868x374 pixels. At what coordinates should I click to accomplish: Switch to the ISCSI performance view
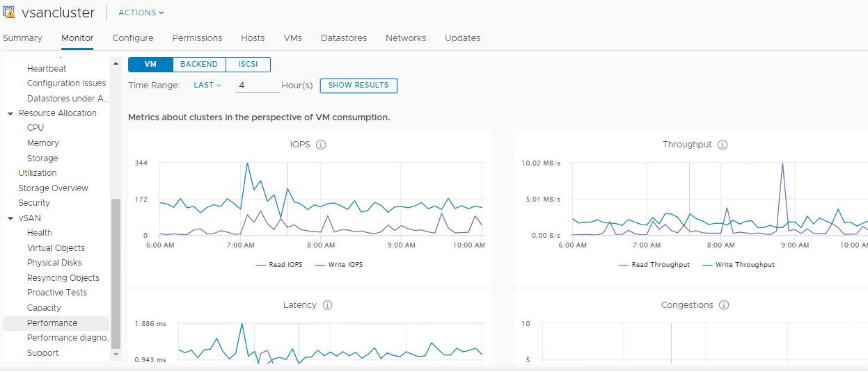[x=248, y=65]
